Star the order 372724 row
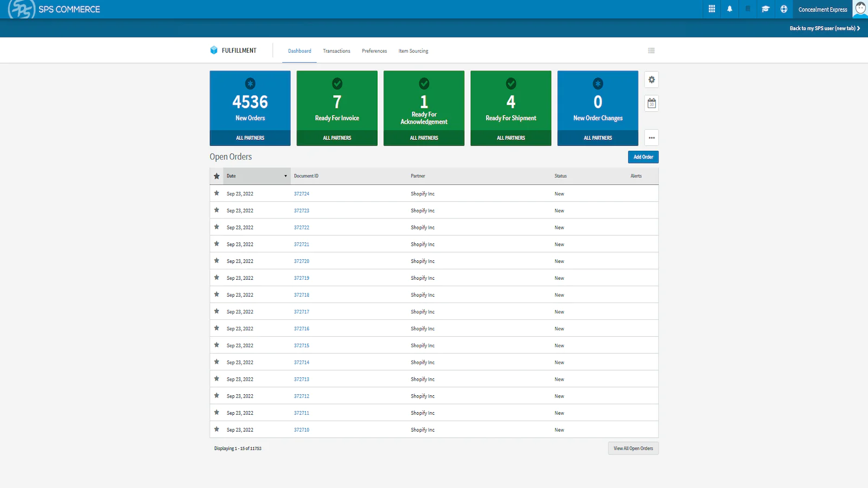Screen dimensions: 868x488 pyautogui.click(x=216, y=193)
